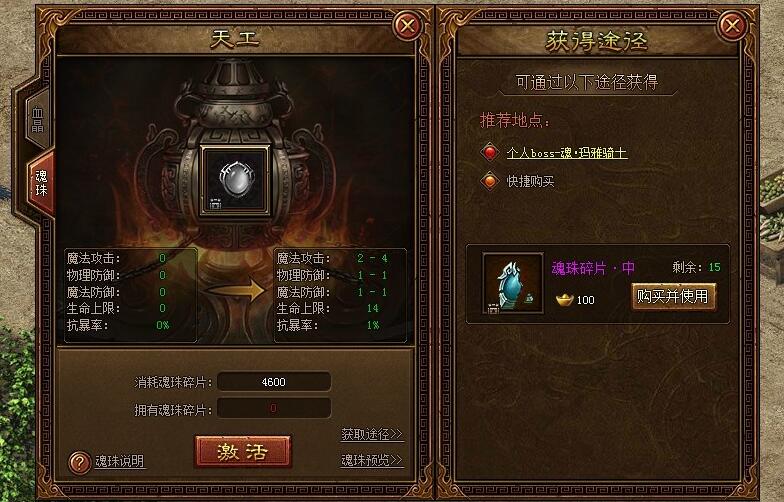This screenshot has width=784, height=502.
Task: Click the orange gem beside 快捷购买
Action: (x=490, y=180)
